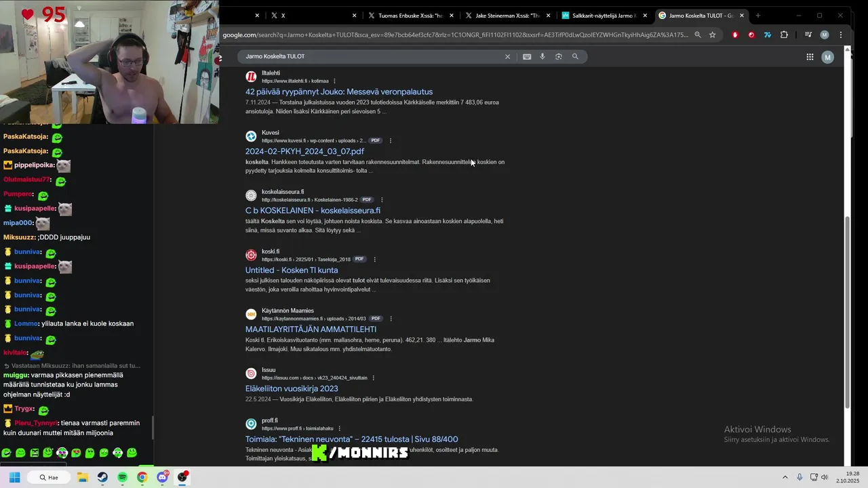Click the first red extension icon
The height and width of the screenshot is (488, 868).
pos(735,35)
